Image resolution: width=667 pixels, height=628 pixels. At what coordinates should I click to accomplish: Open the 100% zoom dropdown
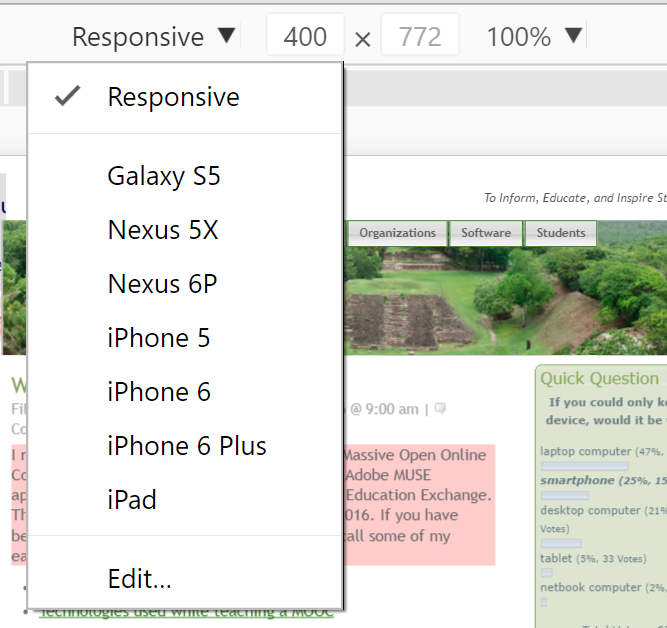click(534, 36)
